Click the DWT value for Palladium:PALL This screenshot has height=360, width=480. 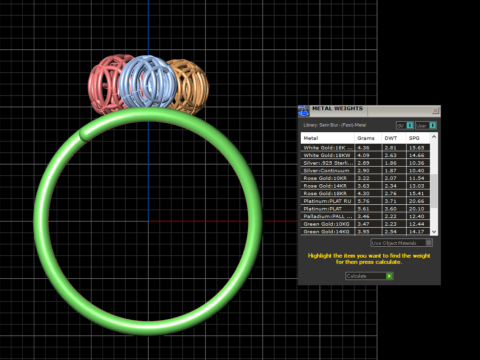[x=390, y=216]
